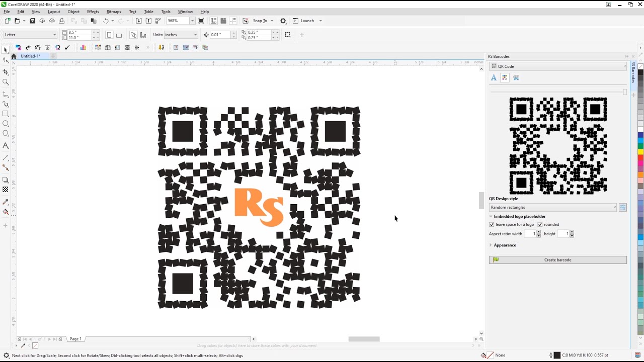
Task: Click the Publish to PDF icon
Action: (x=158, y=21)
